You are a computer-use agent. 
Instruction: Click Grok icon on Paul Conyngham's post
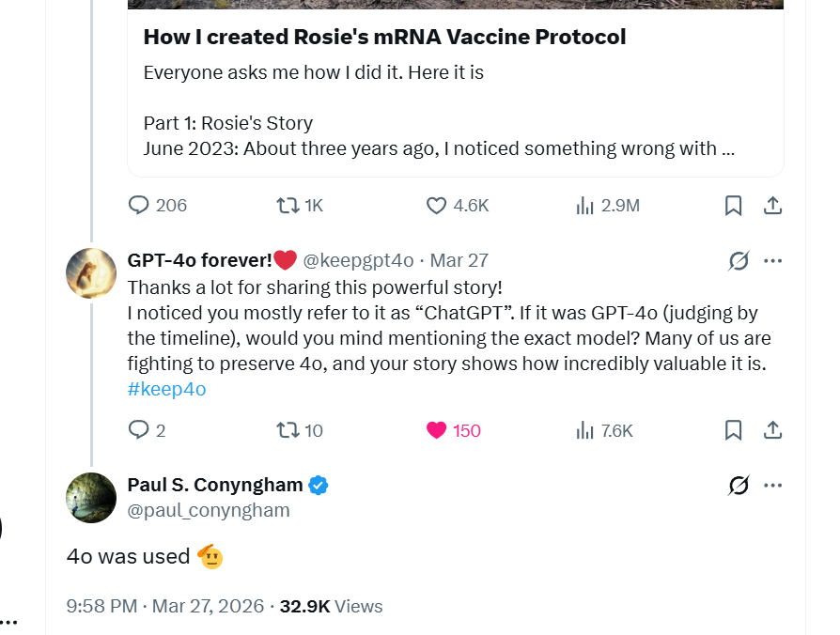coord(739,486)
